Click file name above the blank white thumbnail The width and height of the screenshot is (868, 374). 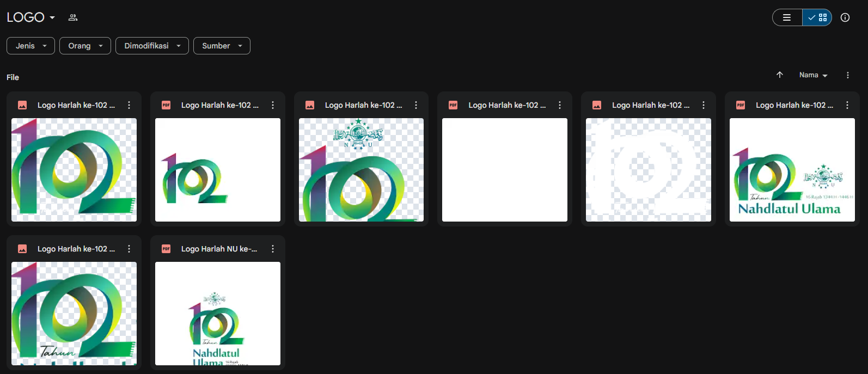(507, 105)
